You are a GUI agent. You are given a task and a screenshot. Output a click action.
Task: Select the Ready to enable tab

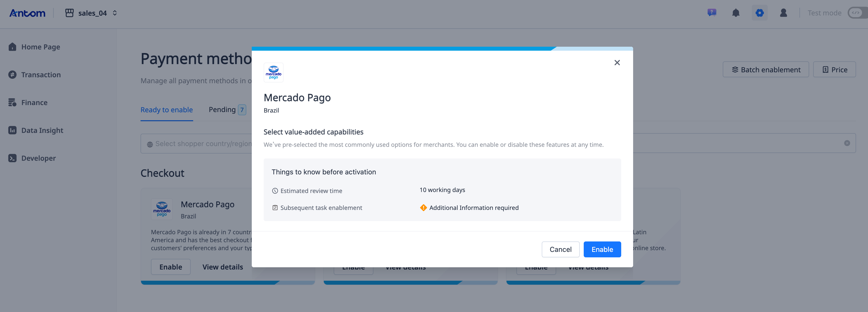pyautogui.click(x=166, y=110)
